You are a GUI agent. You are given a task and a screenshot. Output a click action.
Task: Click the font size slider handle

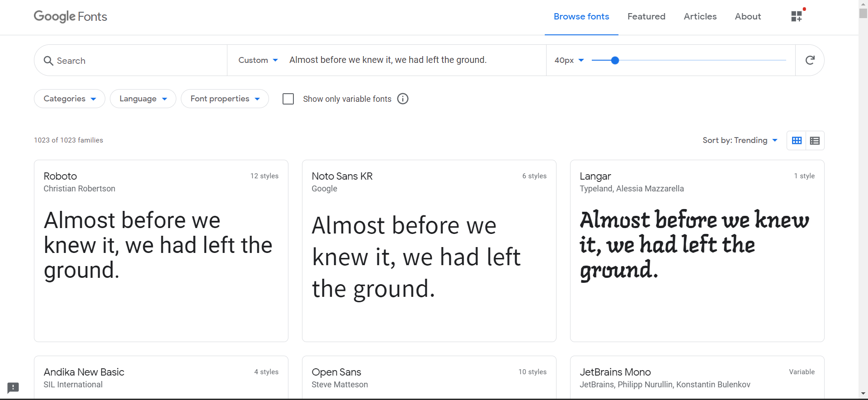pyautogui.click(x=615, y=60)
